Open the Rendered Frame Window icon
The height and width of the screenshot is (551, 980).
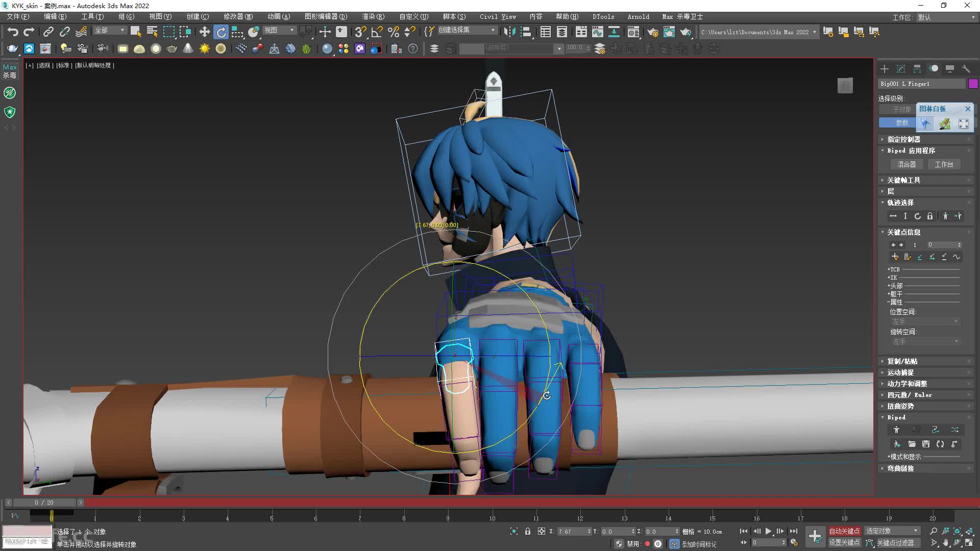coord(669,32)
